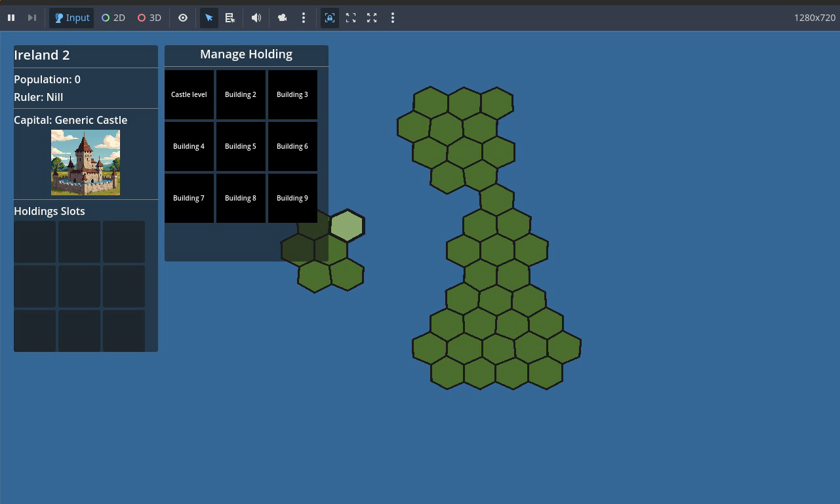This screenshot has width=840, height=504.
Task: Toggle the embed game icon in toolbar
Action: tap(330, 18)
